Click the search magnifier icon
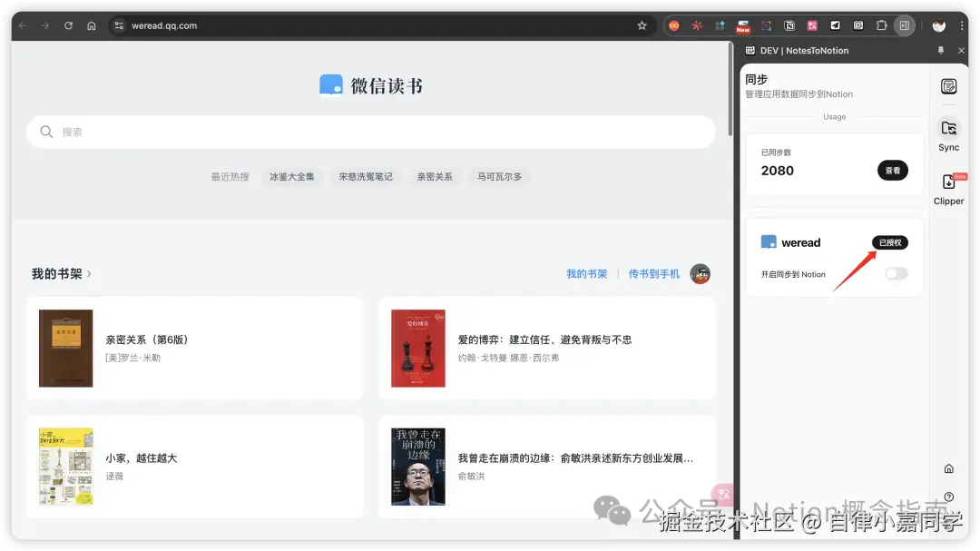This screenshot has width=980, height=551. pyautogui.click(x=46, y=132)
